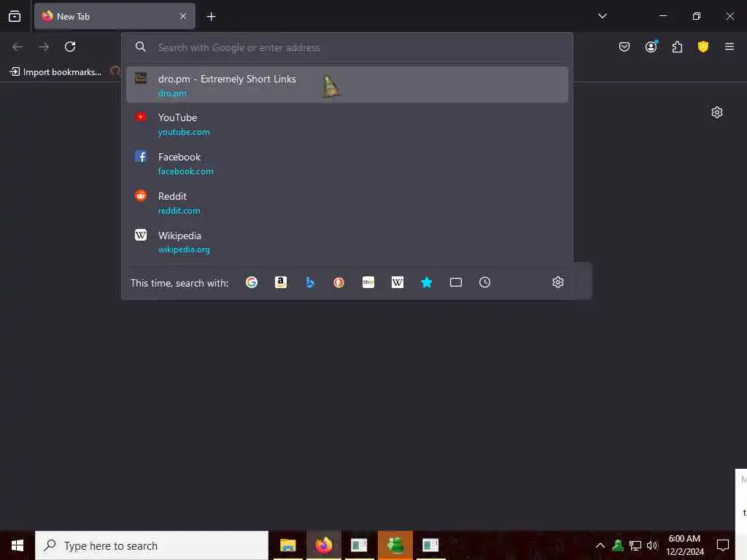The height and width of the screenshot is (560, 747).
Task: Open dro.pm Extremely Short Links suggestion
Action: (x=347, y=85)
